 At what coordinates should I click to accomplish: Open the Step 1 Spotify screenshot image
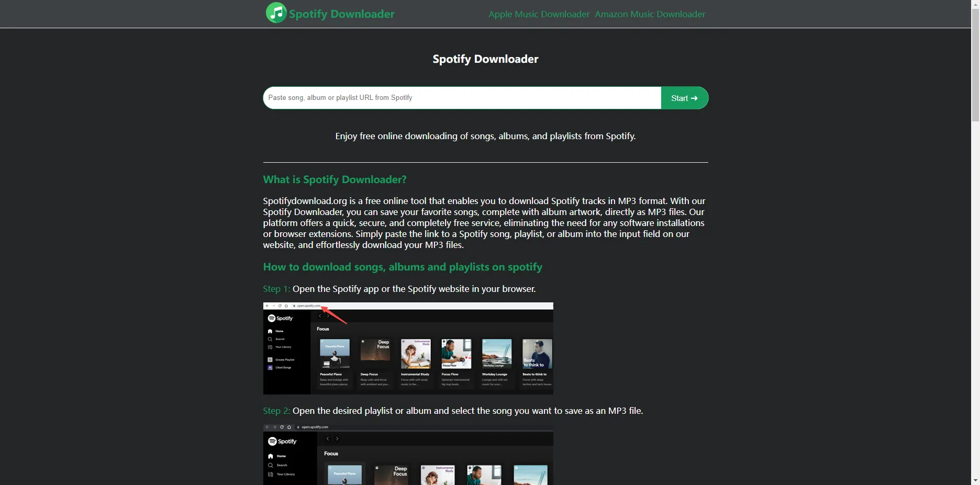[408, 348]
